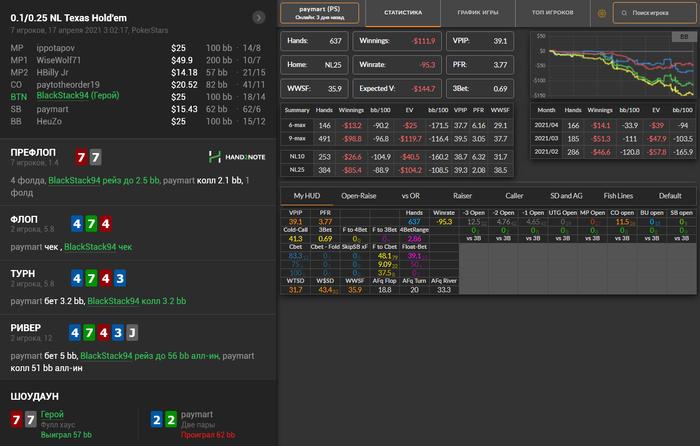The width and height of the screenshot is (700, 446).
Task: Click the PFR 3.77 stat box
Action: point(480,65)
